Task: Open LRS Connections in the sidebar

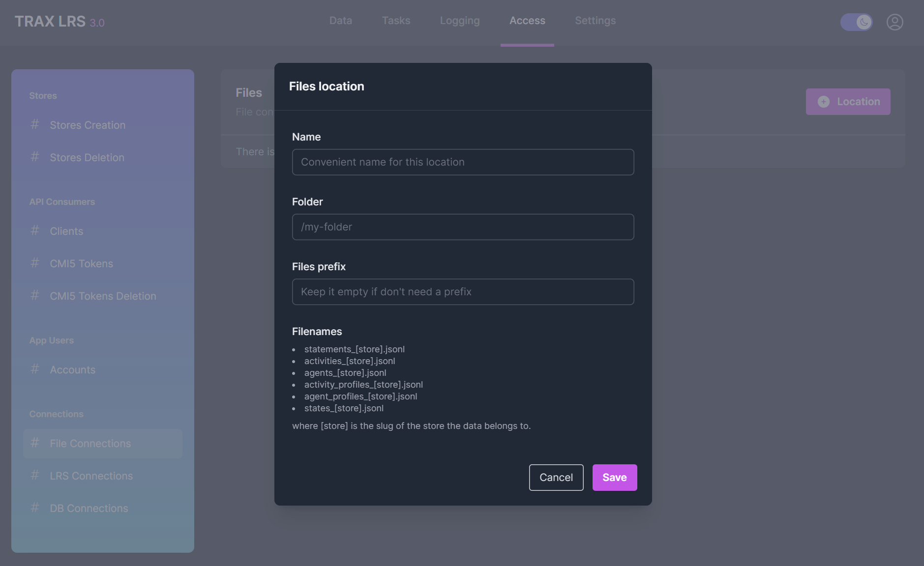Action: pos(91,476)
